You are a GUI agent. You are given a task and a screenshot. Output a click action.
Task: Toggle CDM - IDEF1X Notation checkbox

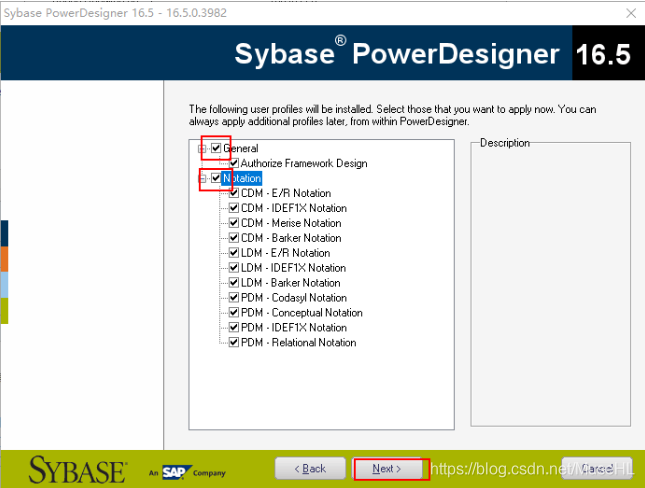234,208
